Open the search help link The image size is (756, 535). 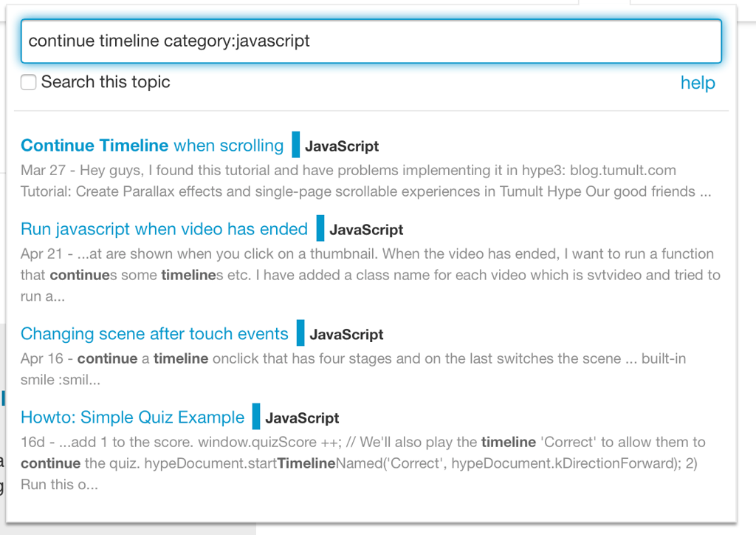698,83
